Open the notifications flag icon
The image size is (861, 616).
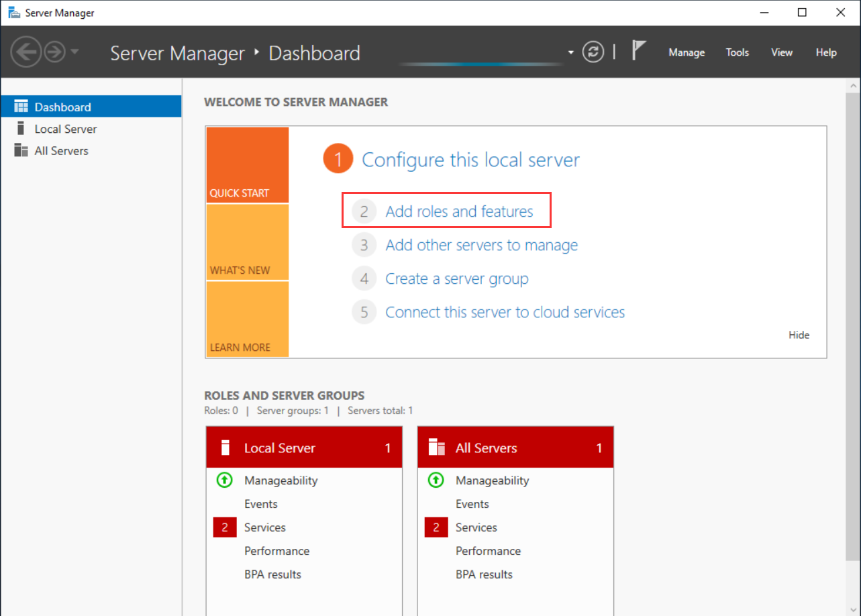point(638,51)
